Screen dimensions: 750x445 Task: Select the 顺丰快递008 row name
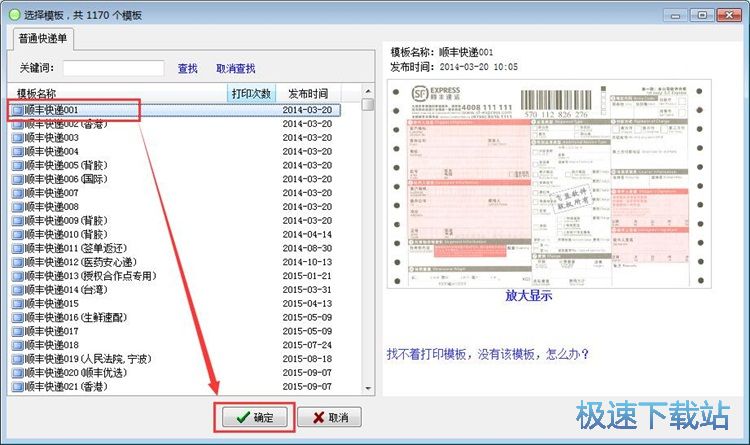(51, 207)
